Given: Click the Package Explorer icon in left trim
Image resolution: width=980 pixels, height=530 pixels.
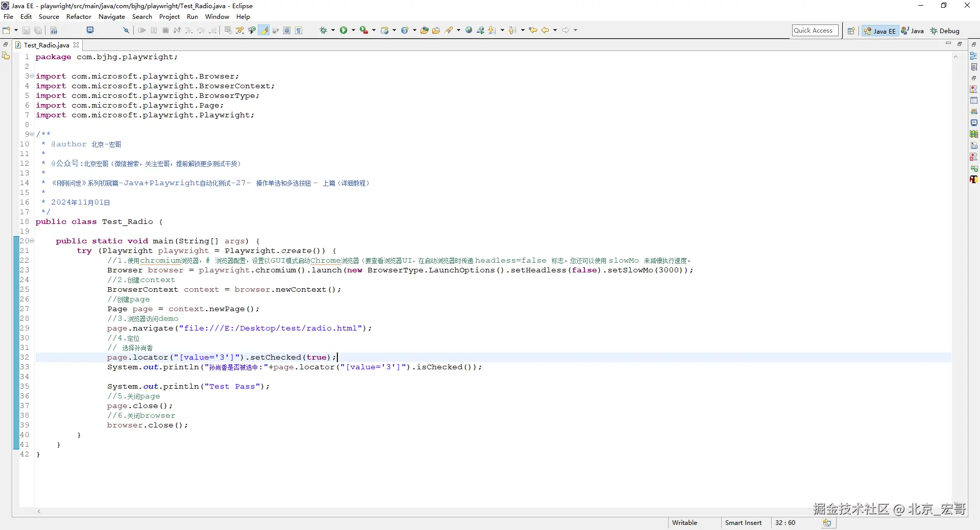Looking at the screenshot, I should tap(6, 56).
